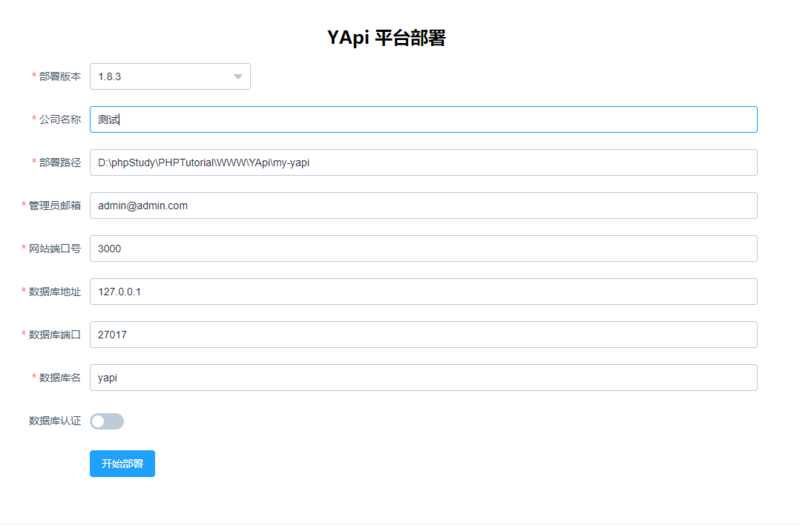Click the 部署版本 label
800x526 pixels.
[x=60, y=77]
